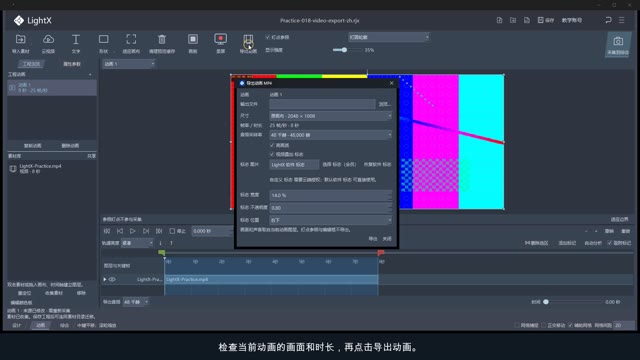
Task: Open the export audio dropdown below timeline
Action: coord(136,302)
